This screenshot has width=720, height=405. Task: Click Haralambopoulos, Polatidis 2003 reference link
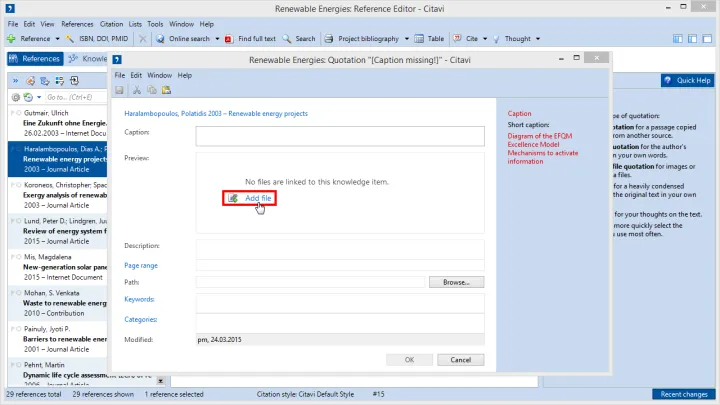[216, 113]
